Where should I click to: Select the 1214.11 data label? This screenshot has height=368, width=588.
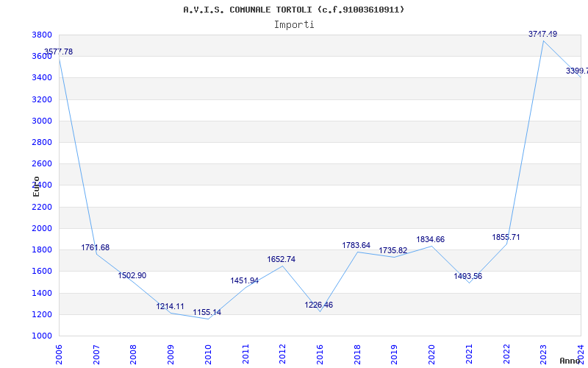click(x=171, y=306)
